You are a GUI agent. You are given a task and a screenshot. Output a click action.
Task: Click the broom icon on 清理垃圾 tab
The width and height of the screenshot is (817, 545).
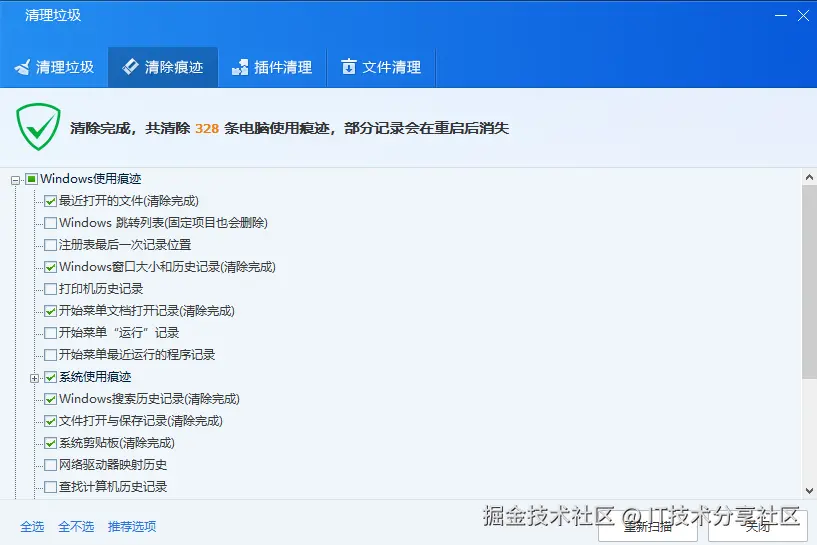[x=22, y=67]
